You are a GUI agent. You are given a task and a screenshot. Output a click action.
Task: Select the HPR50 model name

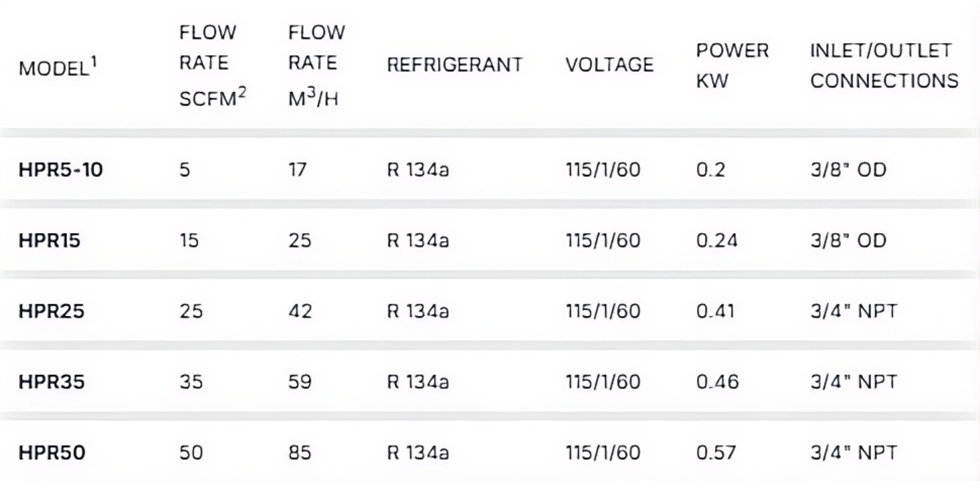(x=52, y=452)
